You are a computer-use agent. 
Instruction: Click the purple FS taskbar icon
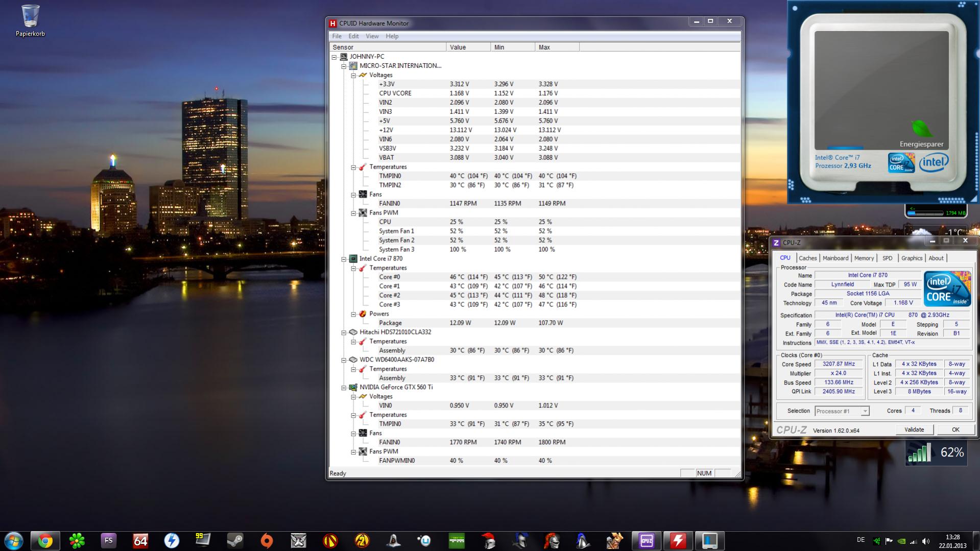(x=108, y=540)
